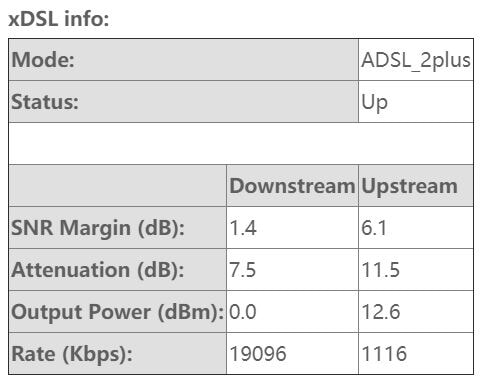Select the Output Power (dBm) row label
The height and width of the screenshot is (385, 480).
pos(118,312)
